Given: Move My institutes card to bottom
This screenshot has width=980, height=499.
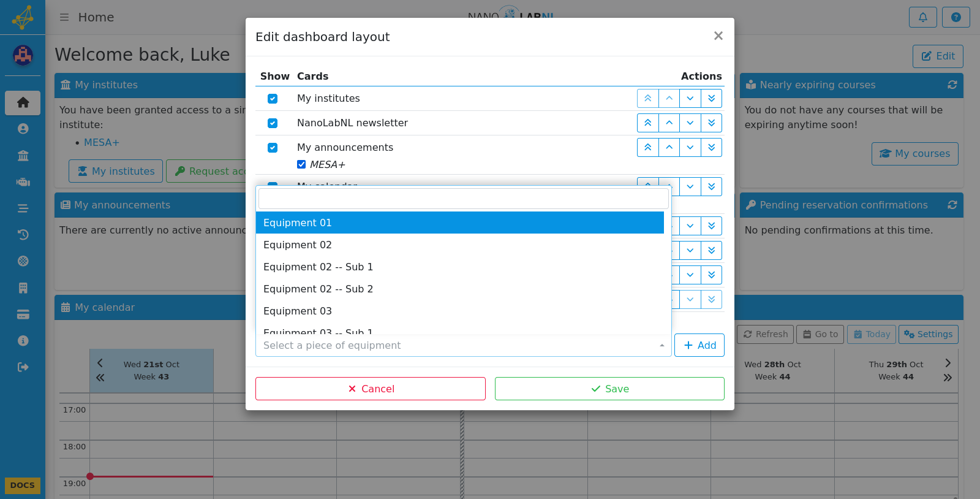Looking at the screenshot, I should 712,98.
